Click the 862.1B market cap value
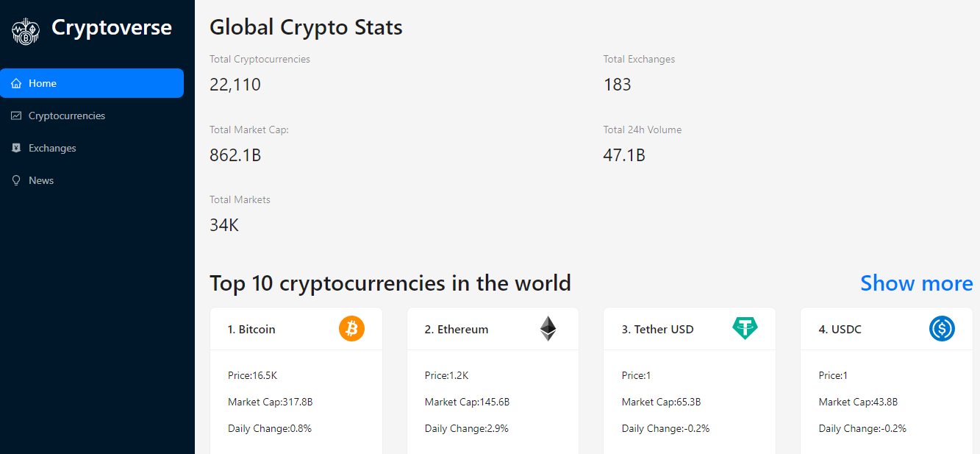Image resolution: width=980 pixels, height=454 pixels. click(x=235, y=155)
